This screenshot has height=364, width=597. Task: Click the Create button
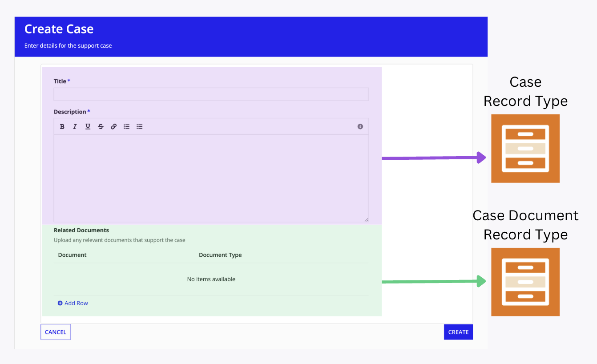458,332
